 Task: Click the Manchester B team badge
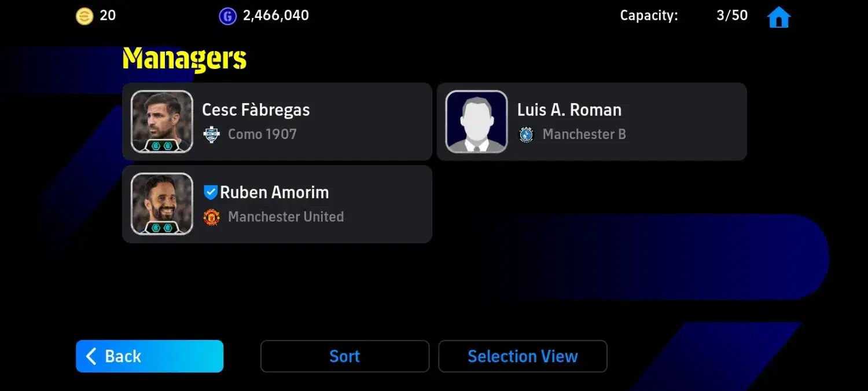point(526,134)
